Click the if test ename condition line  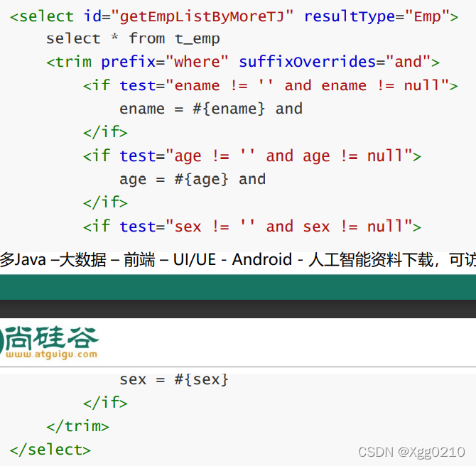pos(271,86)
